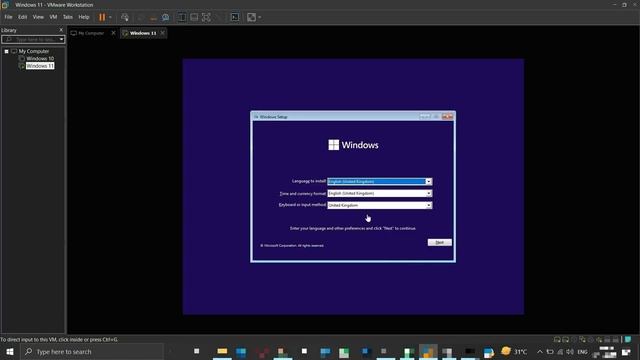640x360 pixels.
Task: Open the Edit menu
Action: click(x=22, y=17)
